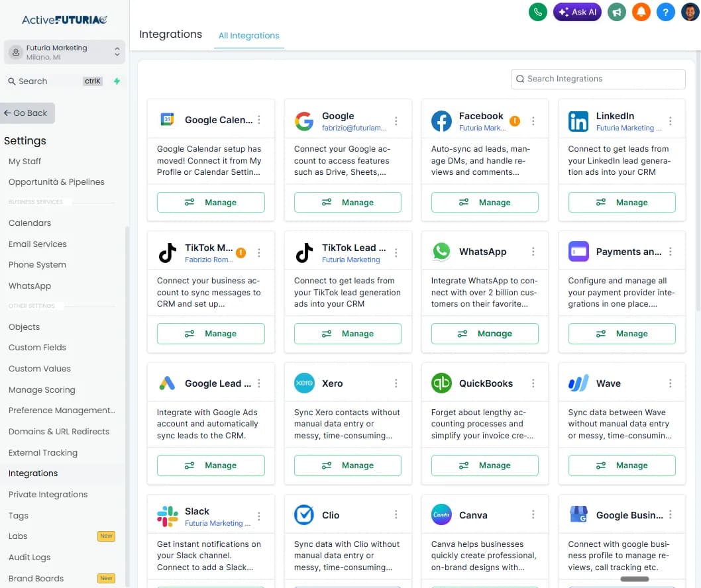The height and width of the screenshot is (588, 701).
Task: Click the Ask AI button
Action: (x=577, y=12)
